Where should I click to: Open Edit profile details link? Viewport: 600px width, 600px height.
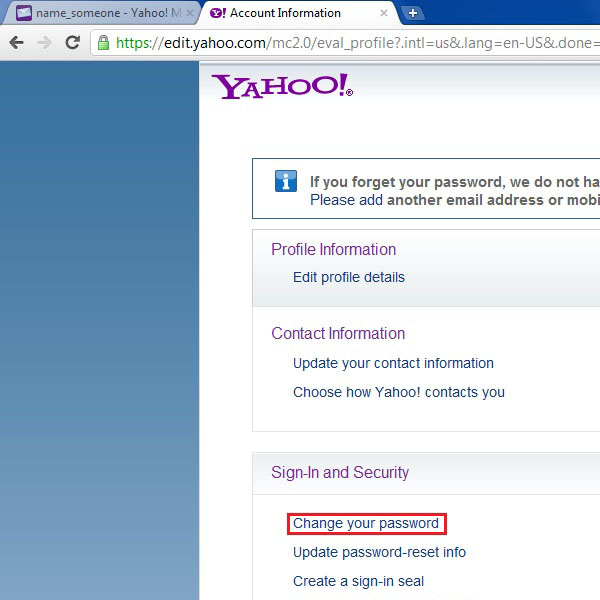(x=349, y=277)
